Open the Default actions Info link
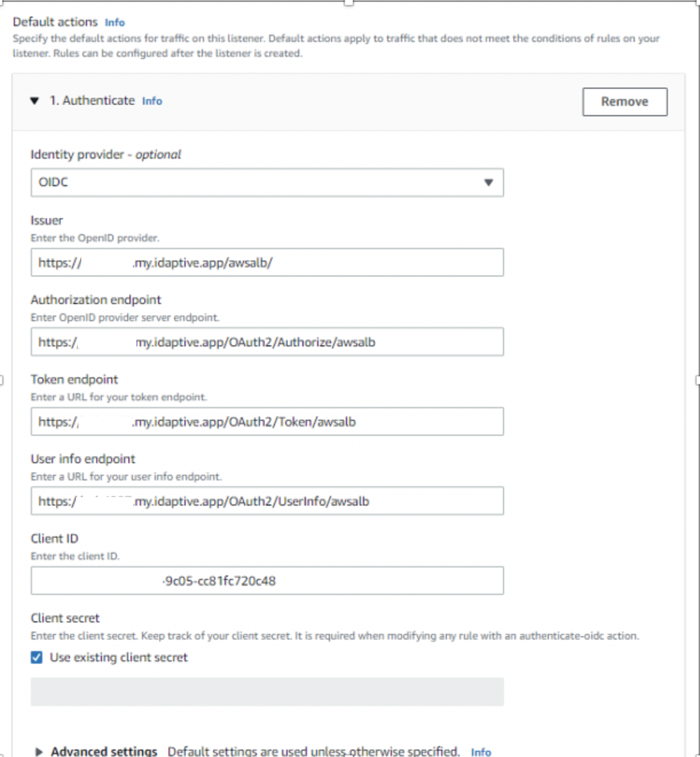Image resolution: width=700 pixels, height=757 pixels. (114, 22)
